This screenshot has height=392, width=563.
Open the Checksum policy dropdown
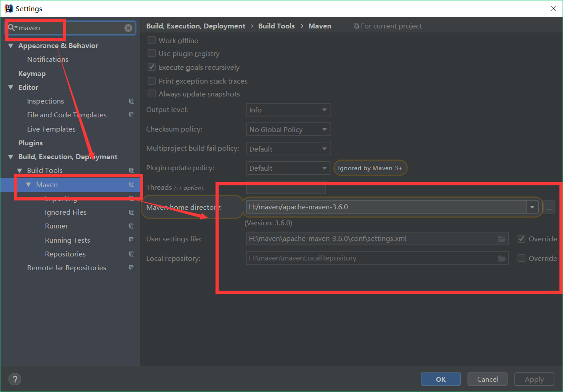click(288, 129)
